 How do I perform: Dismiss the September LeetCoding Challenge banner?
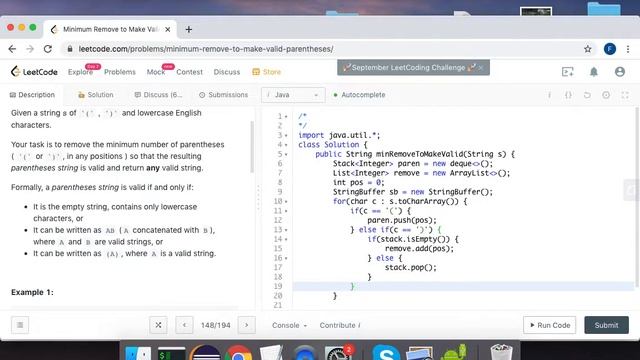(x=481, y=68)
